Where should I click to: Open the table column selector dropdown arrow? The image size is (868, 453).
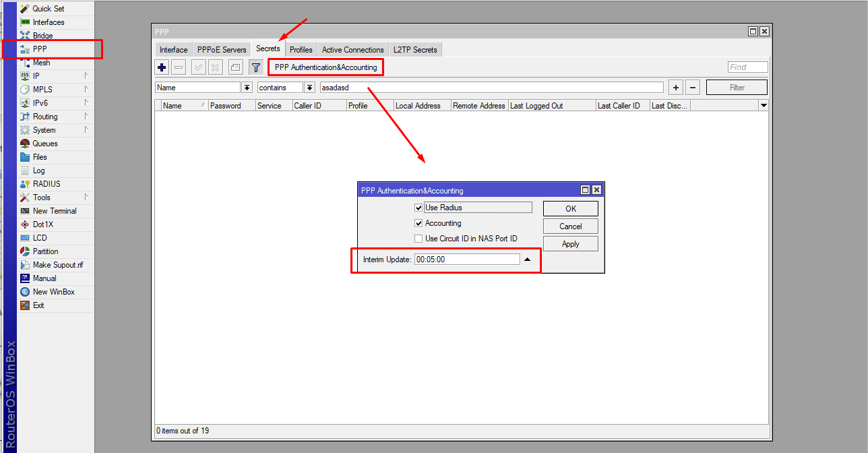click(764, 106)
